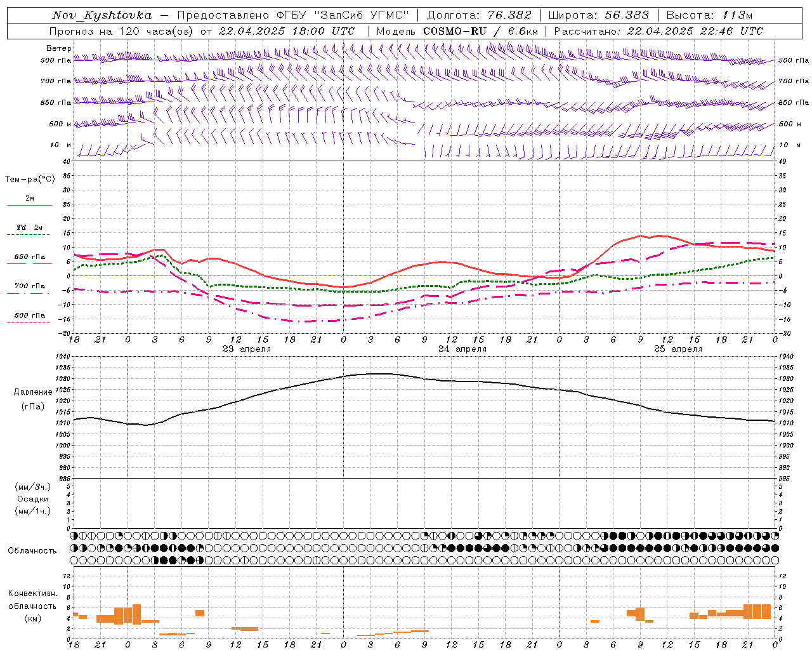Click the "Конвективн." convective cloud label
The width and height of the screenshot is (812, 650).
32,594
